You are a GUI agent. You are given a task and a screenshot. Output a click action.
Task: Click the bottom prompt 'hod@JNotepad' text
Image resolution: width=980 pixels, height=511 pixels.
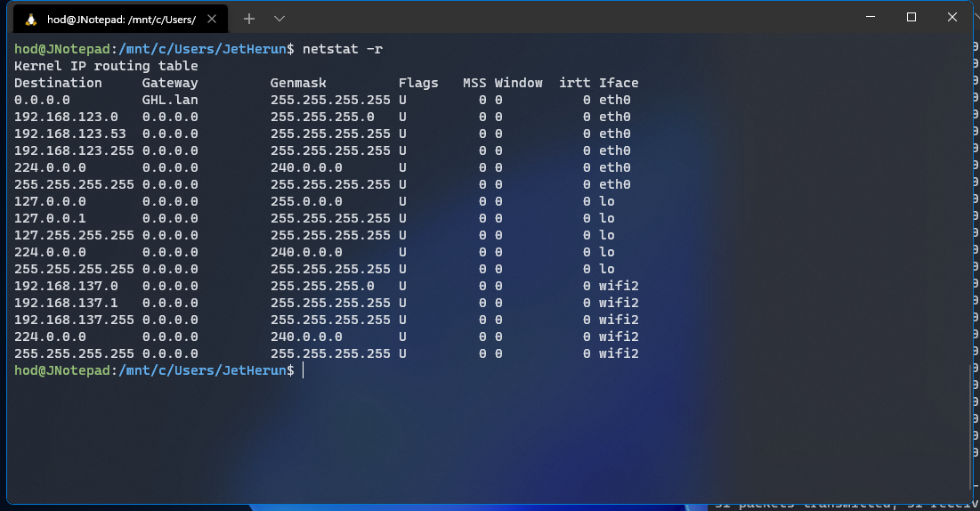(62, 369)
